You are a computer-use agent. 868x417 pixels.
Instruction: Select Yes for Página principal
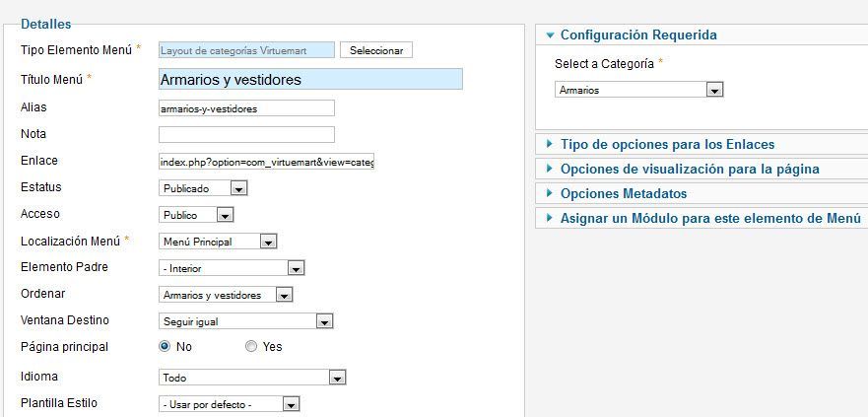coord(251,347)
